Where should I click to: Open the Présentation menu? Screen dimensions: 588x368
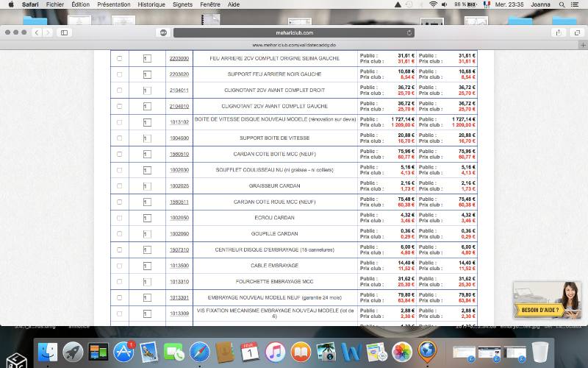(114, 4)
